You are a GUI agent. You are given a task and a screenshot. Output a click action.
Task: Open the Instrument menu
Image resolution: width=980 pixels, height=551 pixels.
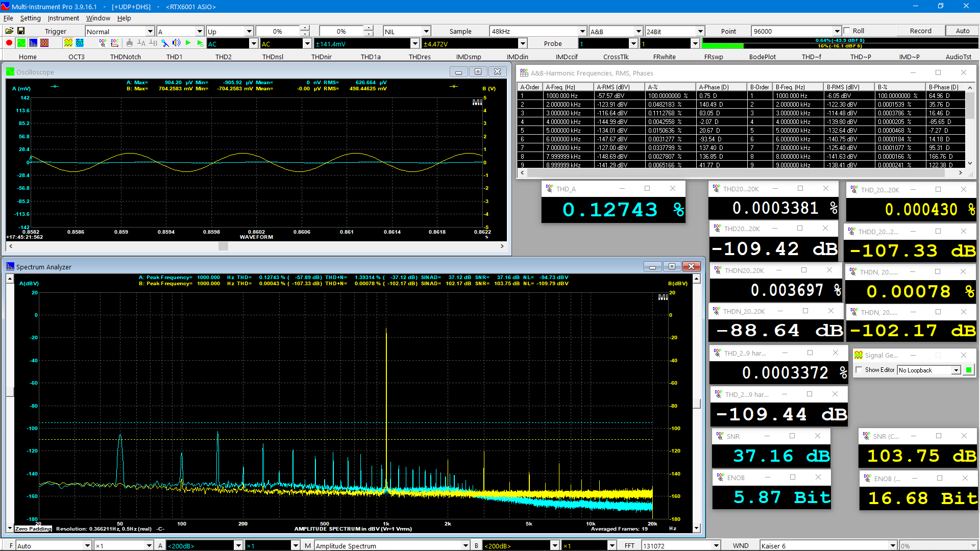click(x=63, y=18)
